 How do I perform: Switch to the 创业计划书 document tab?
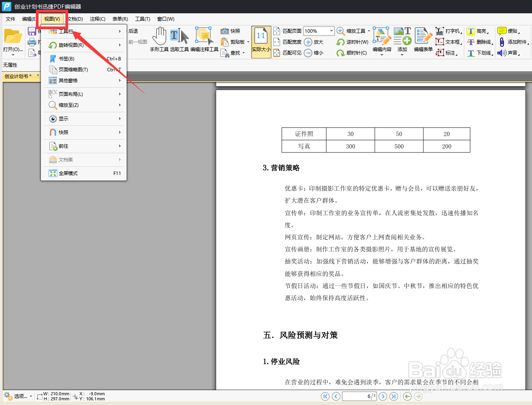18,76
